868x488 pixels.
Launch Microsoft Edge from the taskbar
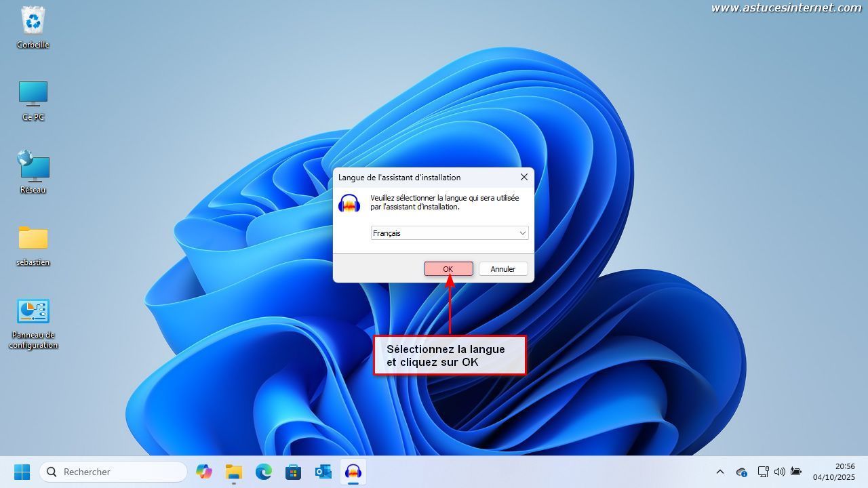263,472
